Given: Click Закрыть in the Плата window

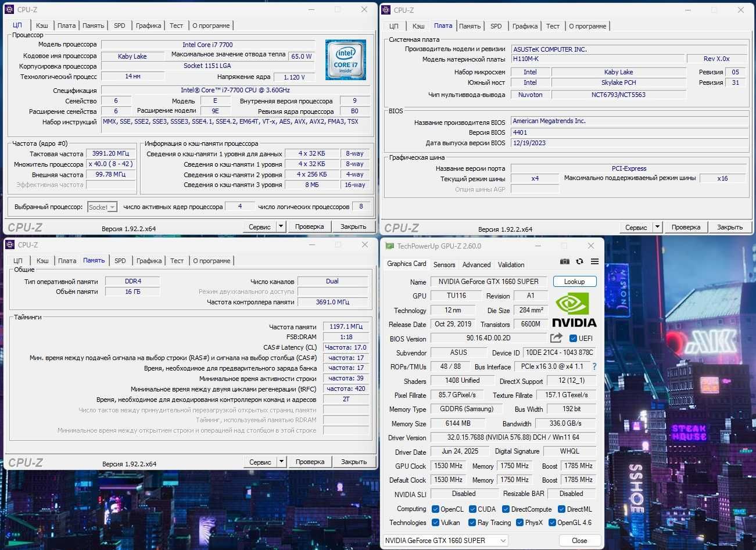Looking at the screenshot, I should click(730, 227).
